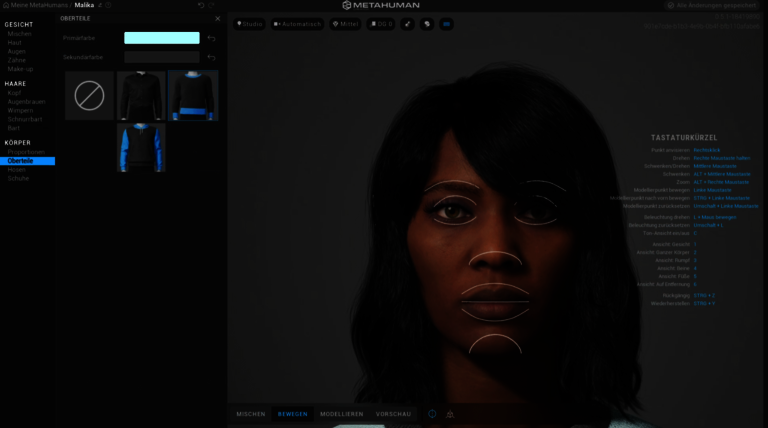The width and height of the screenshot is (768, 428).
Task: Reset the Primärfarbe color
Action: pos(211,38)
